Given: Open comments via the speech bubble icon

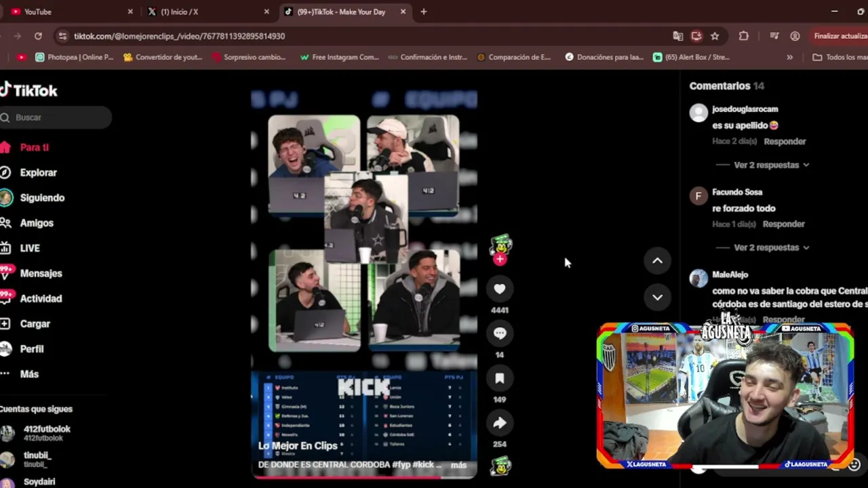Looking at the screenshot, I should click(500, 333).
